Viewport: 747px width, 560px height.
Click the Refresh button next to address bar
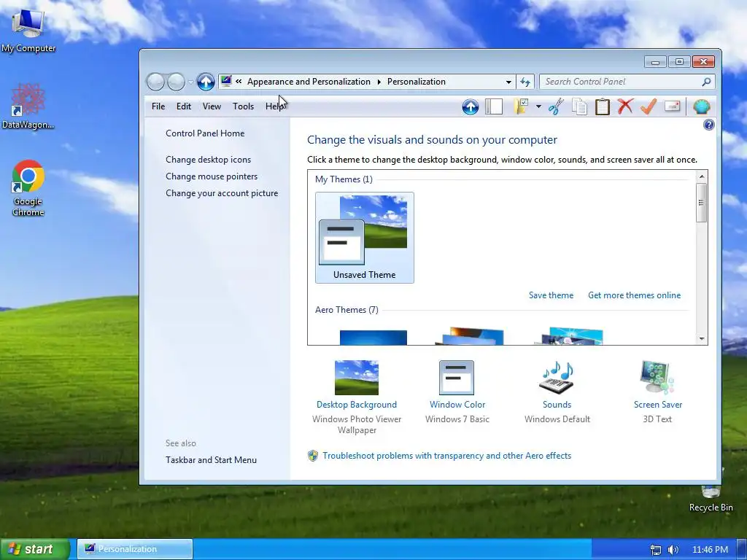525,82
